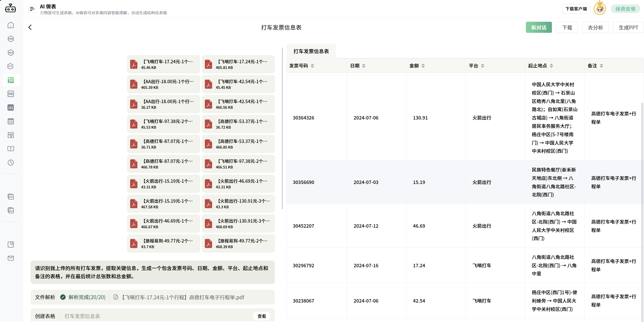
Task: Open the PDF tool icon in sidebar
Action: click(x=10, y=197)
